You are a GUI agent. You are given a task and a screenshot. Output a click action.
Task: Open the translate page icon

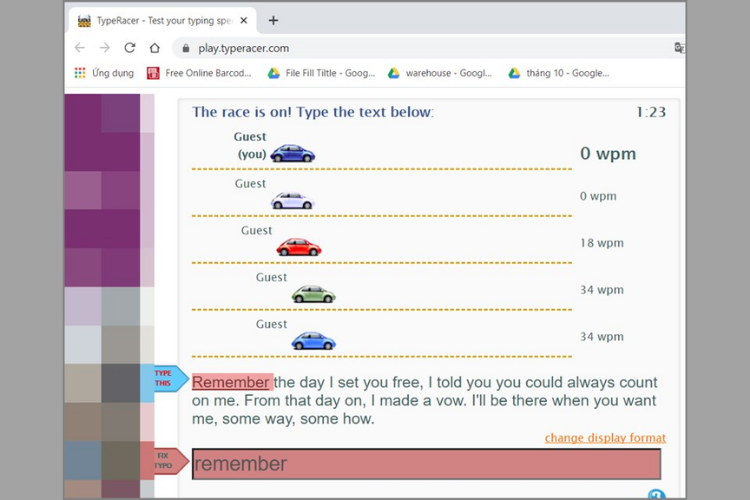tap(679, 48)
